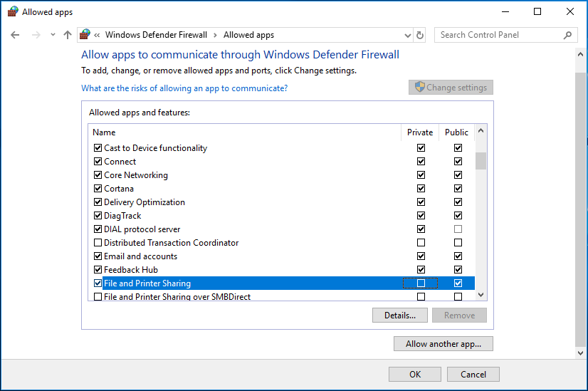Viewport: 588px width, 391px height.
Task: Click the Private column header
Action: point(420,132)
